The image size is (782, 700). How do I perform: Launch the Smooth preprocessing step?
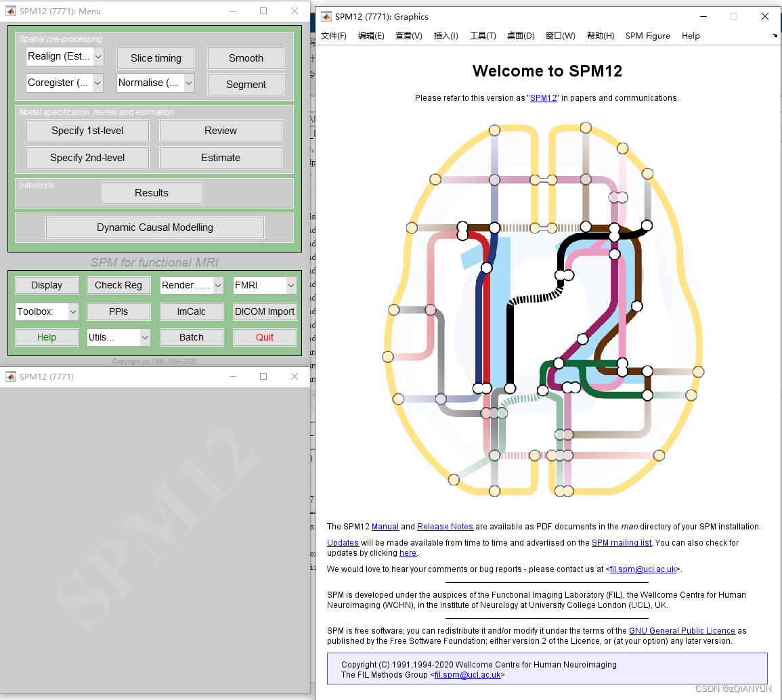(x=246, y=58)
